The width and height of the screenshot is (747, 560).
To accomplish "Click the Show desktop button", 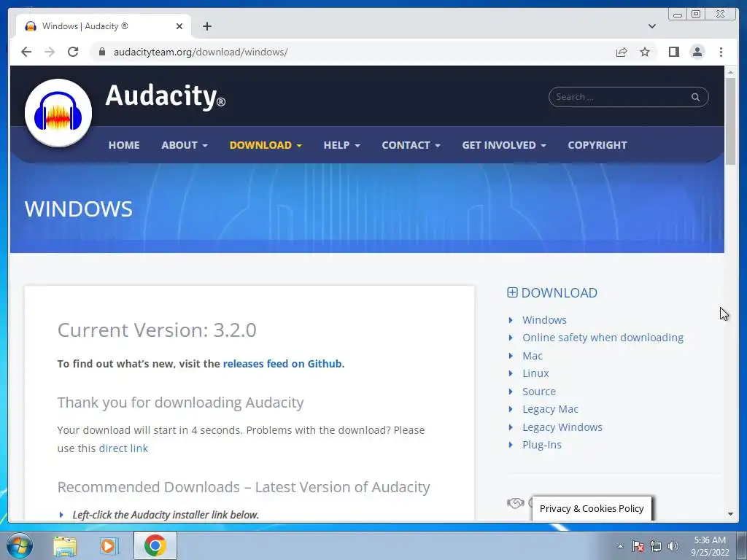I will tap(742, 545).
